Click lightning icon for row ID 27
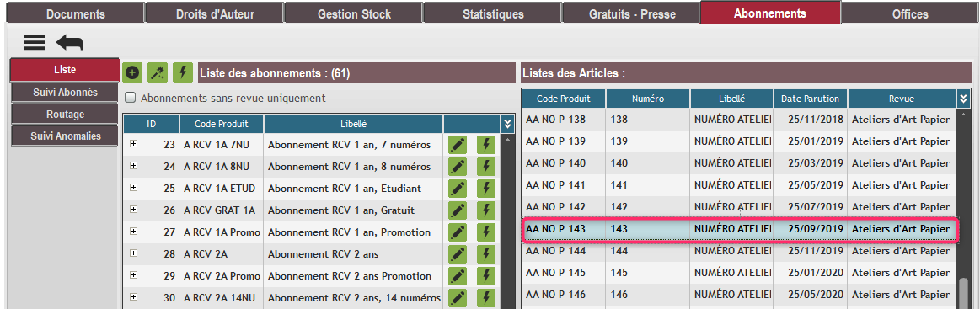The width and height of the screenshot is (980, 309). point(486,232)
